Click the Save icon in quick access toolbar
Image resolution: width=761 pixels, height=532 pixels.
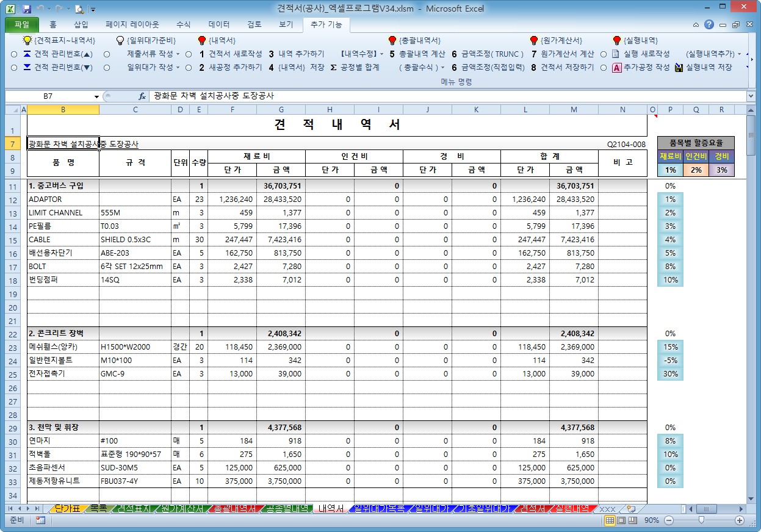coord(27,9)
